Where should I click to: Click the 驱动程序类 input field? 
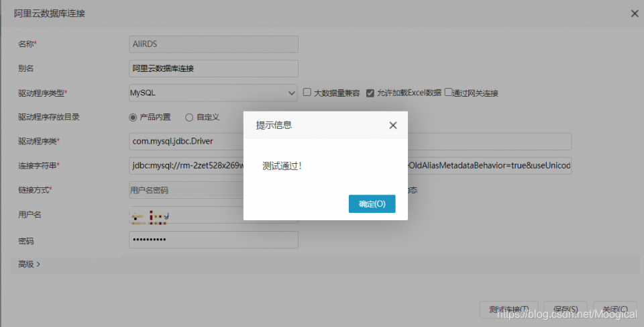pyautogui.click(x=350, y=142)
